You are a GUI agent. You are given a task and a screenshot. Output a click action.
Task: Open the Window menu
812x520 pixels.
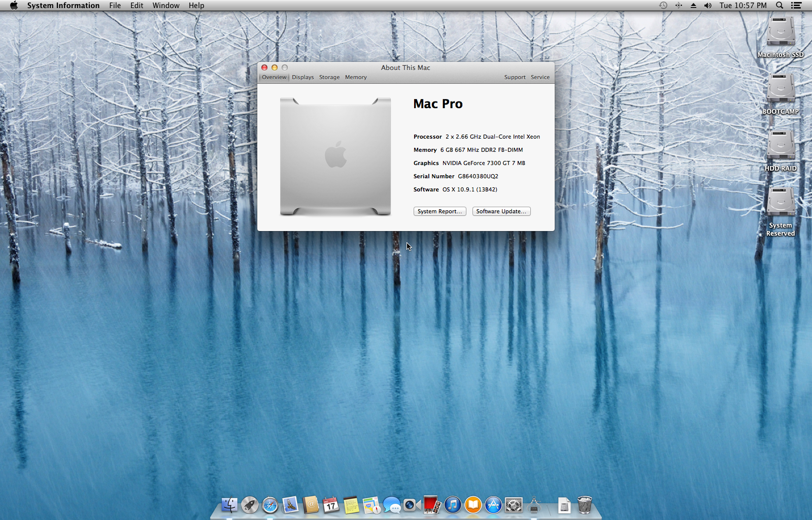[x=166, y=6]
